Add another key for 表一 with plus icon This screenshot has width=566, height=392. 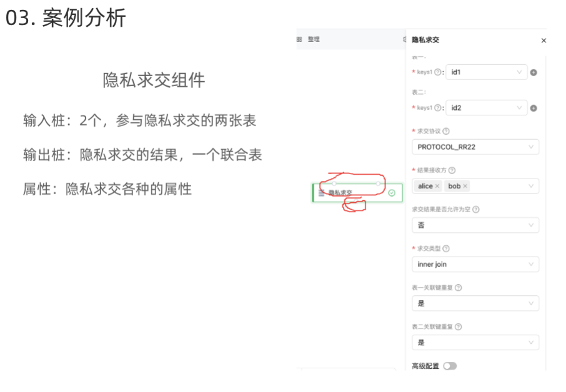pos(534,72)
